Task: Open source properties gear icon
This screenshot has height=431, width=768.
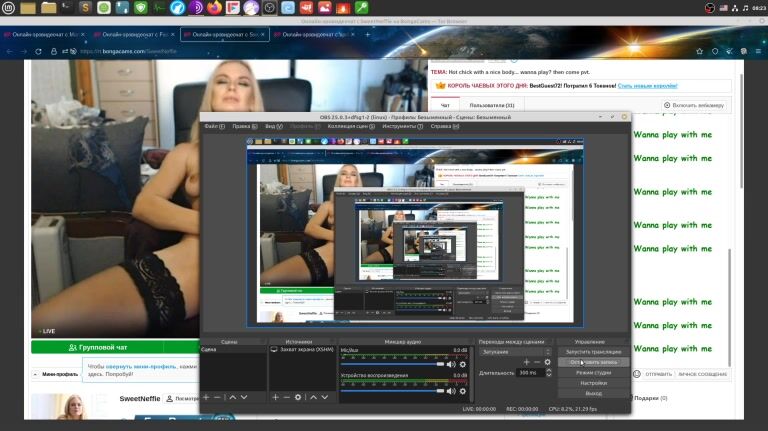Action: [297, 397]
